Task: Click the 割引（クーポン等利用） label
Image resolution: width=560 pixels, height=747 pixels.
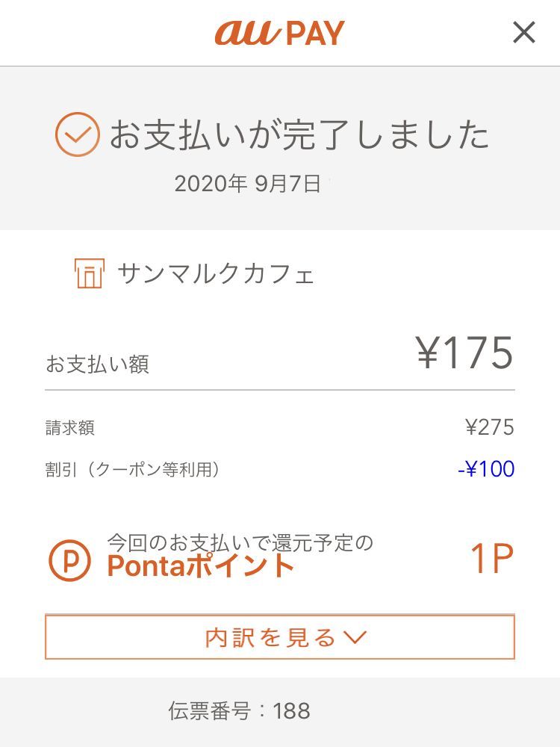Action: point(131,470)
